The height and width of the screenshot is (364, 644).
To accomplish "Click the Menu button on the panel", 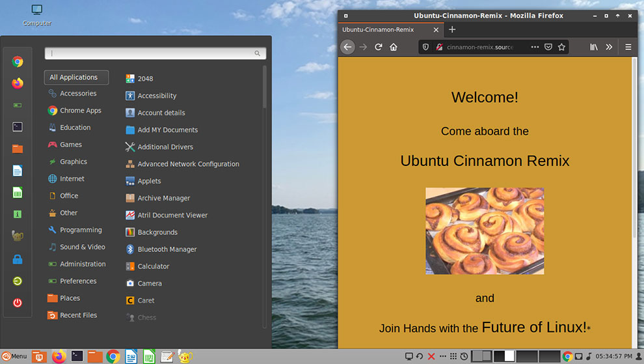I will [14, 356].
